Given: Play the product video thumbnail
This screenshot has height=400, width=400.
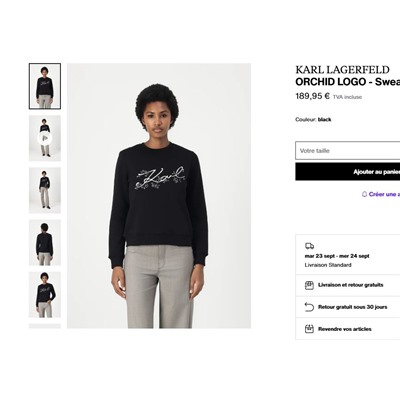Looking at the screenshot, I should point(45,138).
